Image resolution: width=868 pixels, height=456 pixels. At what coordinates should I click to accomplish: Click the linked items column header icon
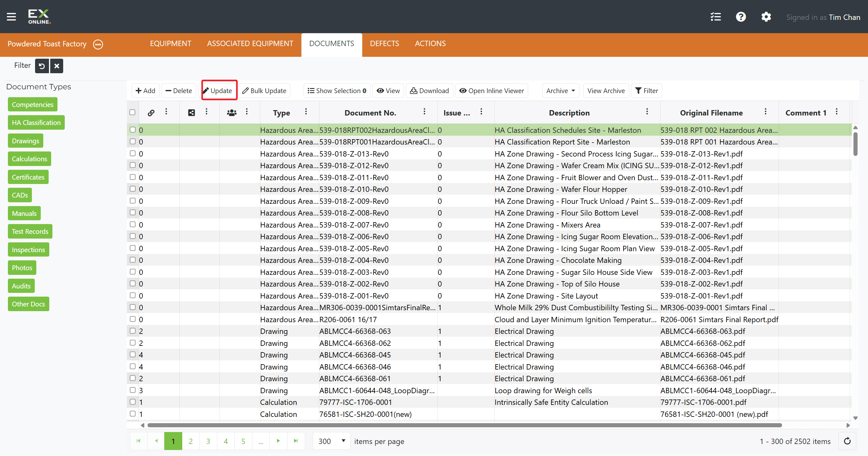point(151,113)
